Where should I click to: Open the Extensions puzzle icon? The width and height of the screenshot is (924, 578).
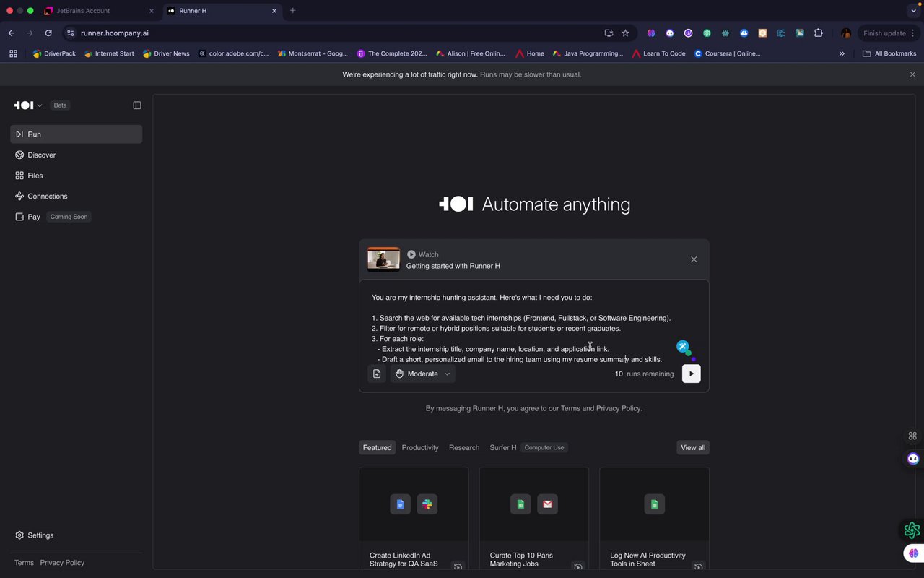(819, 33)
